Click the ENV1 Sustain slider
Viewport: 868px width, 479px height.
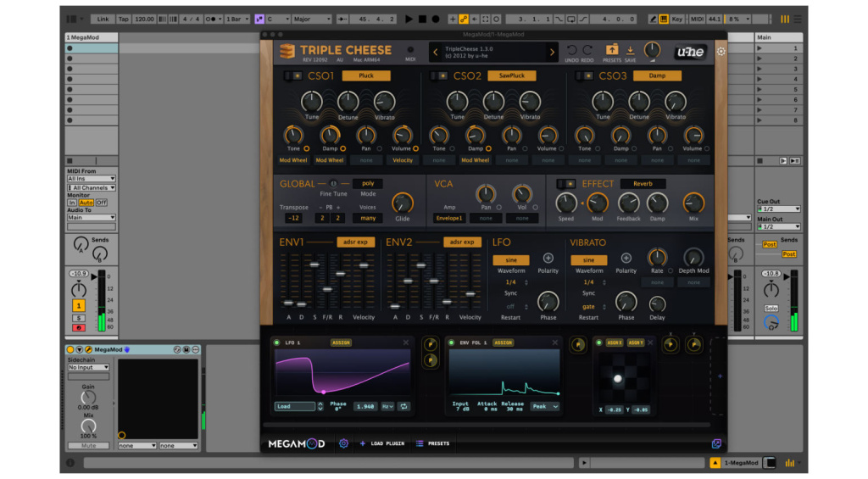point(314,265)
